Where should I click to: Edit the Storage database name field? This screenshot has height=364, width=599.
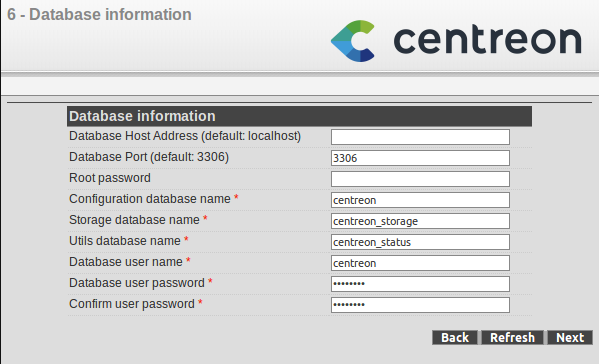(x=420, y=221)
